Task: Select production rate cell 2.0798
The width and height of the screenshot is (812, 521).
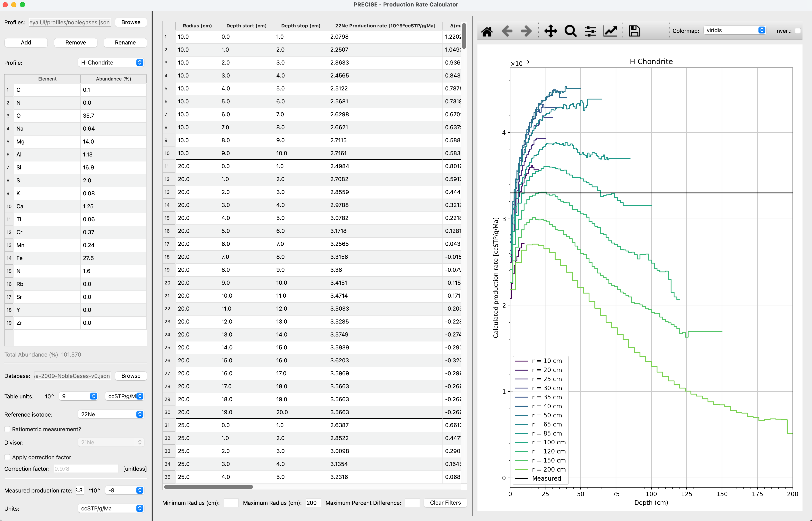Action: (385, 36)
